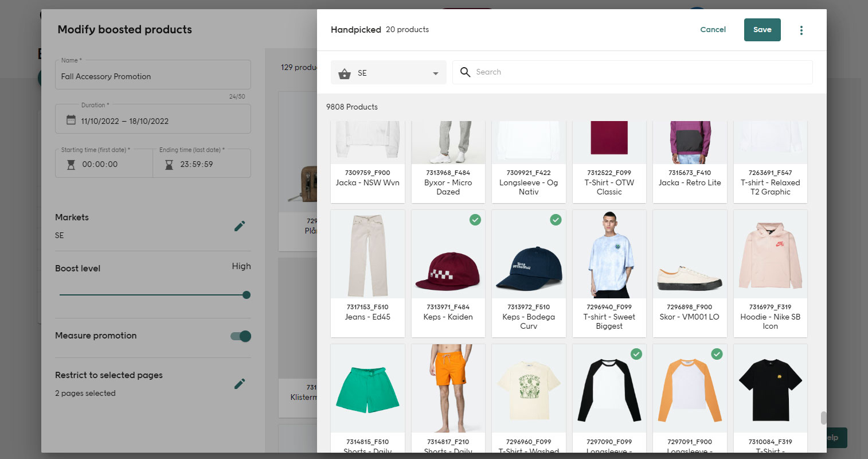The width and height of the screenshot is (868, 459).
Task: Click Cancel in Handpicked panel
Action: 713,30
